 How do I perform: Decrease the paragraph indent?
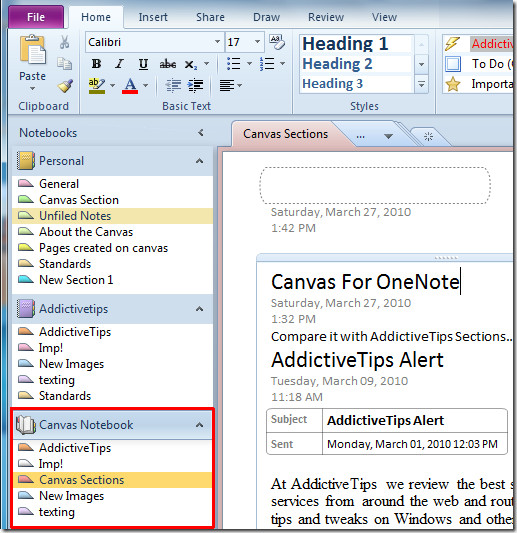(x=173, y=85)
